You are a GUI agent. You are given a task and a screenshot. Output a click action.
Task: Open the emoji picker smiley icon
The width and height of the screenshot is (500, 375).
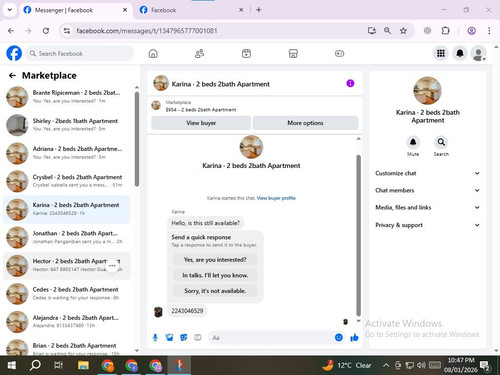click(x=339, y=338)
